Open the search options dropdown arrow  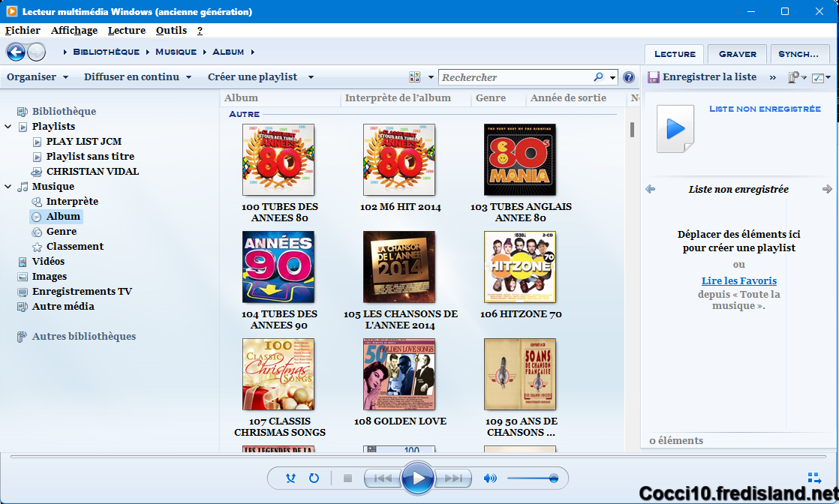612,77
